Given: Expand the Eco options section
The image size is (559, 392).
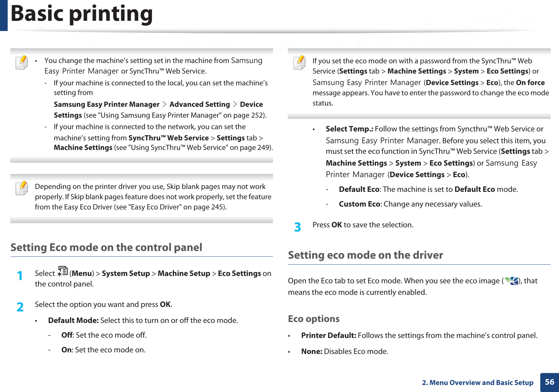Looking at the screenshot, I should point(314,318).
